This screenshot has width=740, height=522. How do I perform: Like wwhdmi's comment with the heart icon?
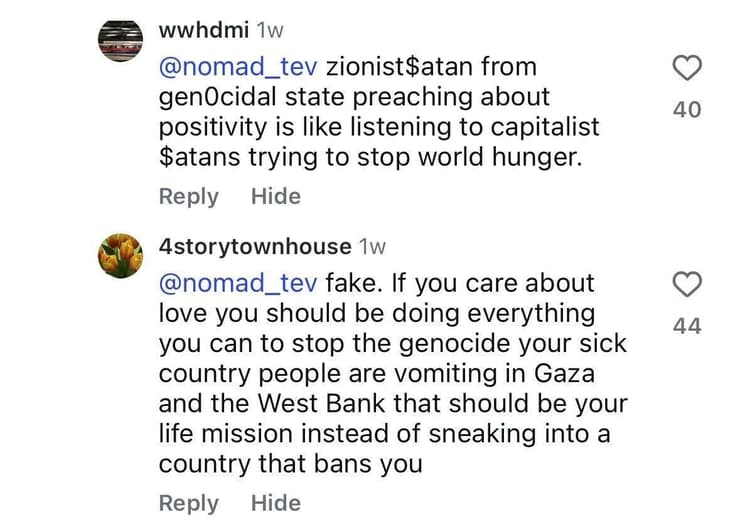(687, 68)
